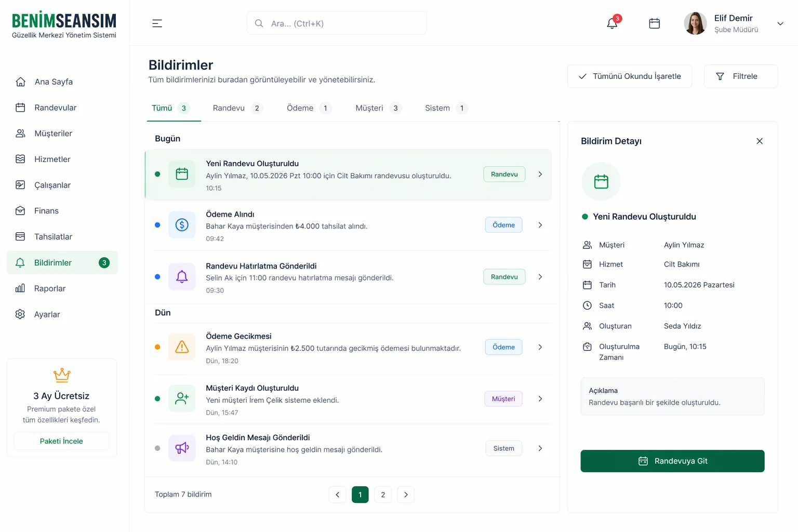The image size is (798, 532).
Task: Click calendar icon of Yeni Randevu Oluşturuldu notification
Action: (x=182, y=174)
